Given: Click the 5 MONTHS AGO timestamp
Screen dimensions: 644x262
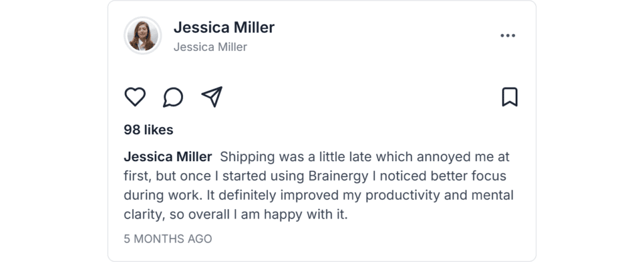Looking at the screenshot, I should [x=168, y=239].
